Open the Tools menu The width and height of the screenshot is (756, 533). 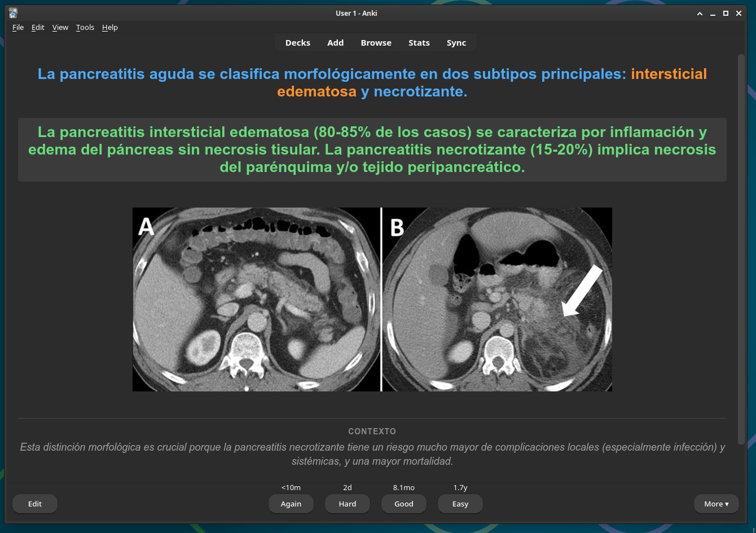[85, 27]
